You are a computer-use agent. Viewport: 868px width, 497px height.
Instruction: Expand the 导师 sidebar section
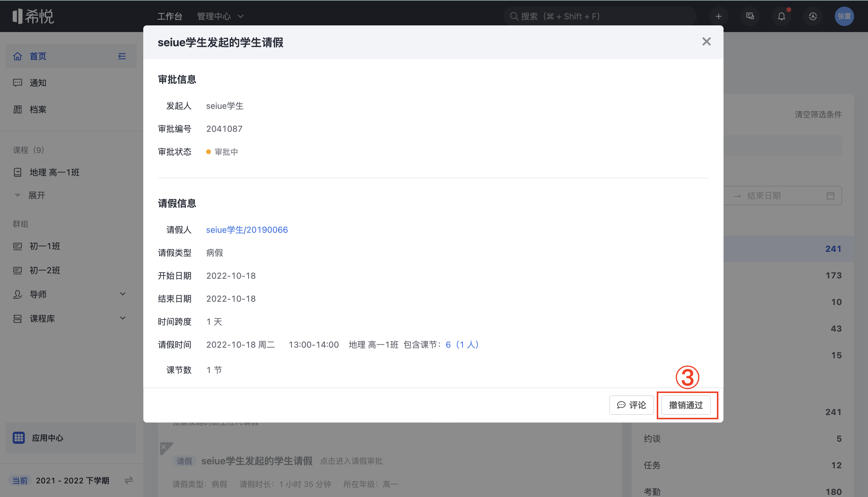click(122, 294)
